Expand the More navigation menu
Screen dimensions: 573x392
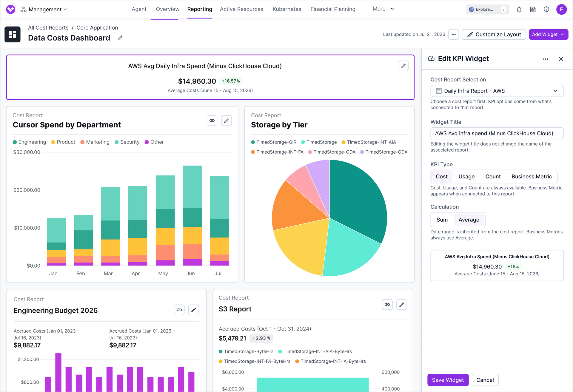[x=383, y=9]
